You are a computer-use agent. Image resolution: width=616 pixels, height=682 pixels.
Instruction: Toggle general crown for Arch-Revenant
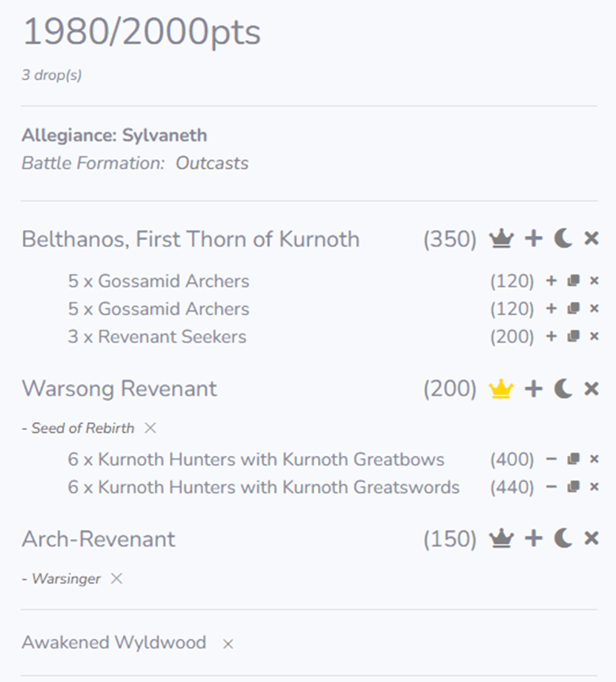point(502,538)
